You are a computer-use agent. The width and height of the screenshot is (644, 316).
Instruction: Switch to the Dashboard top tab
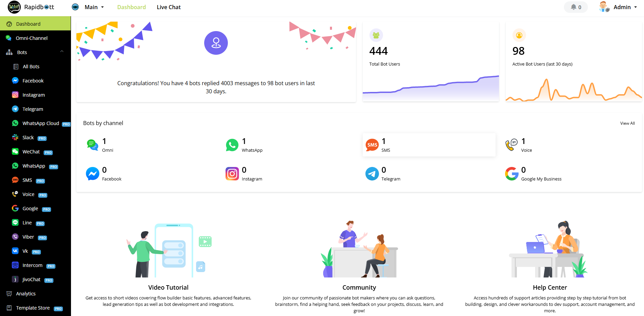click(x=132, y=7)
